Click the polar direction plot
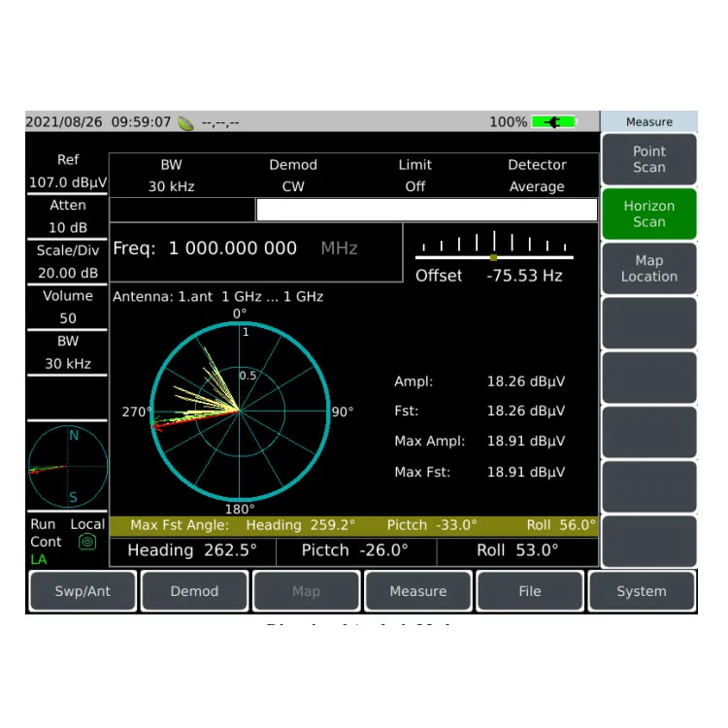Image resolution: width=728 pixels, height=728 pixels. tap(240, 412)
